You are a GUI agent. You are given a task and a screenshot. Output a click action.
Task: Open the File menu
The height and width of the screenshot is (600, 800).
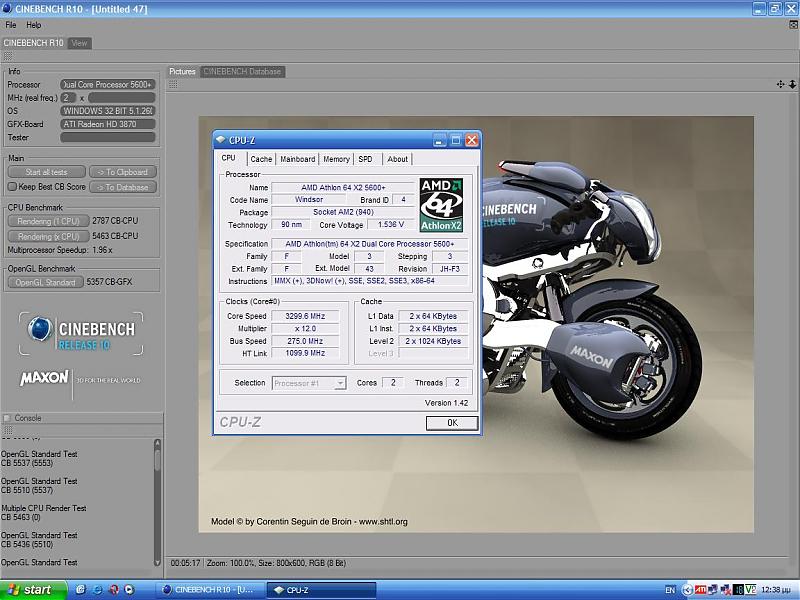pos(11,25)
